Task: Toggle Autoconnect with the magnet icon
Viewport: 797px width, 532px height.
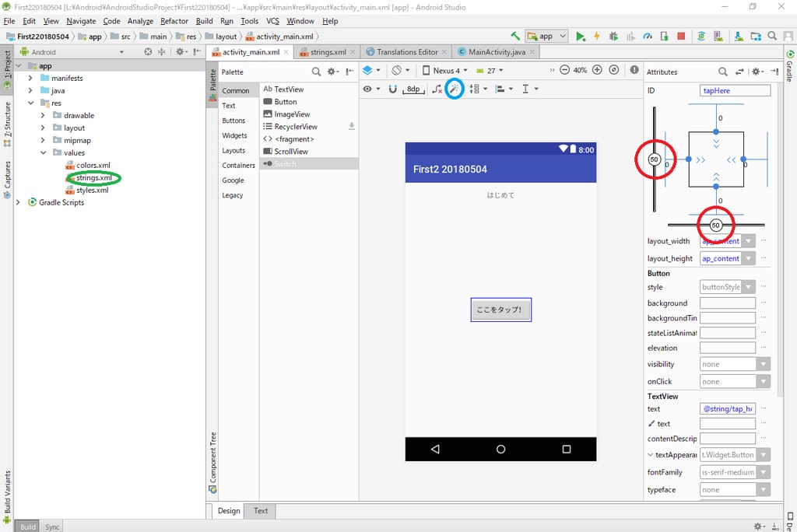Action: (391, 89)
